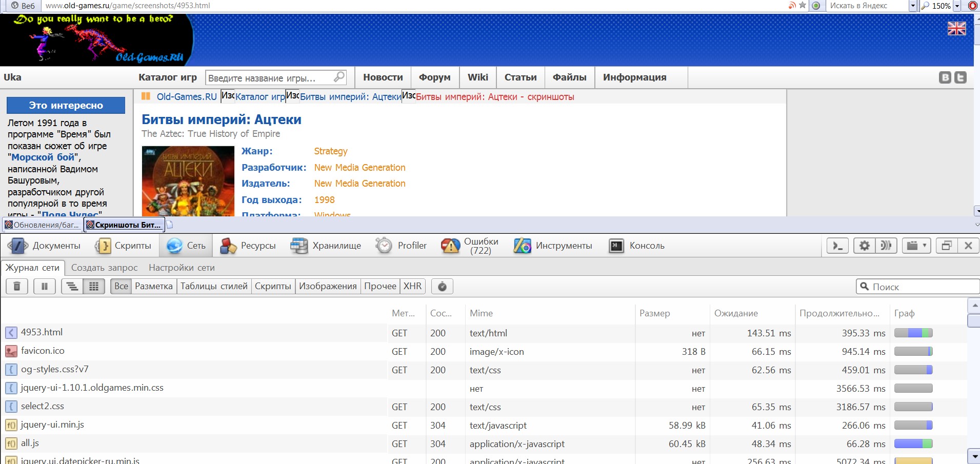Viewport: 980px width, 464px height.
Task: Open the Документы panel in Dragonfly
Action: (45, 246)
